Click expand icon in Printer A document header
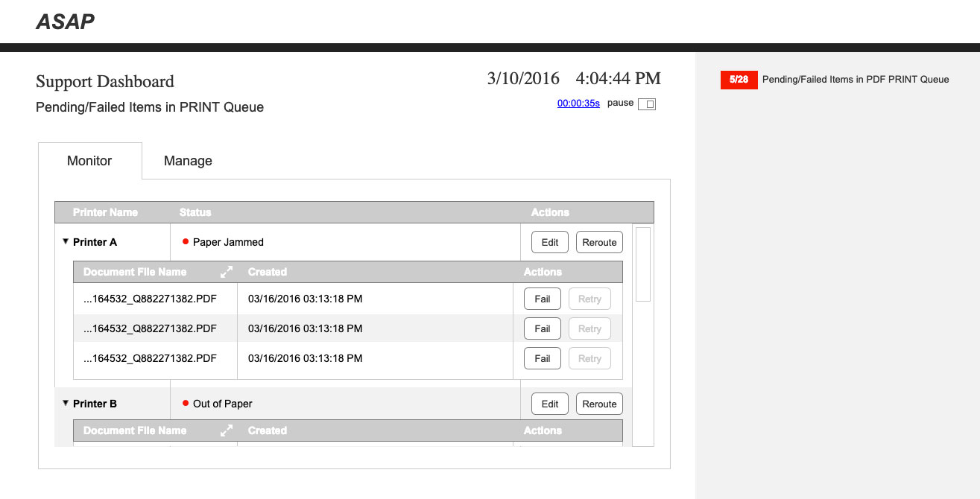The image size is (980, 499). click(x=227, y=272)
